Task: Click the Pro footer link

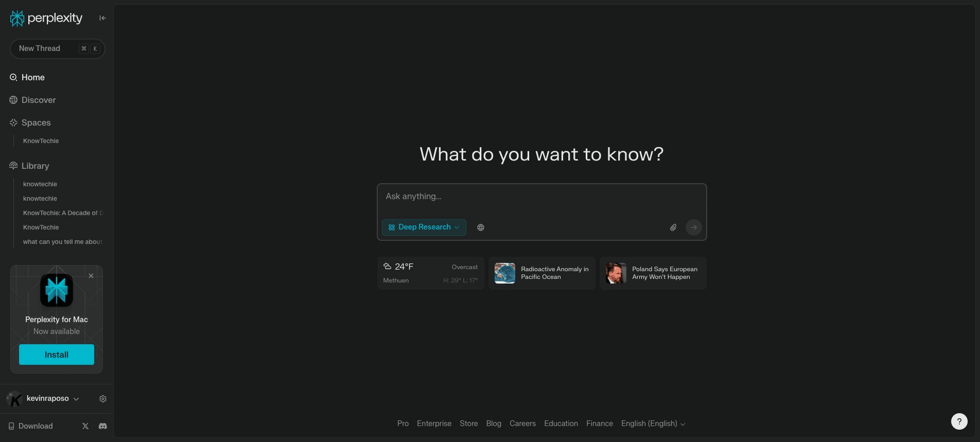Action: (403, 423)
